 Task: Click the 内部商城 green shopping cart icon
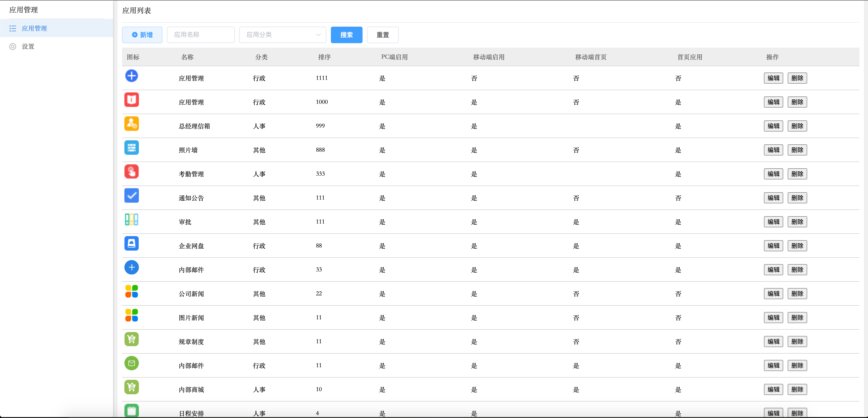coord(131,387)
